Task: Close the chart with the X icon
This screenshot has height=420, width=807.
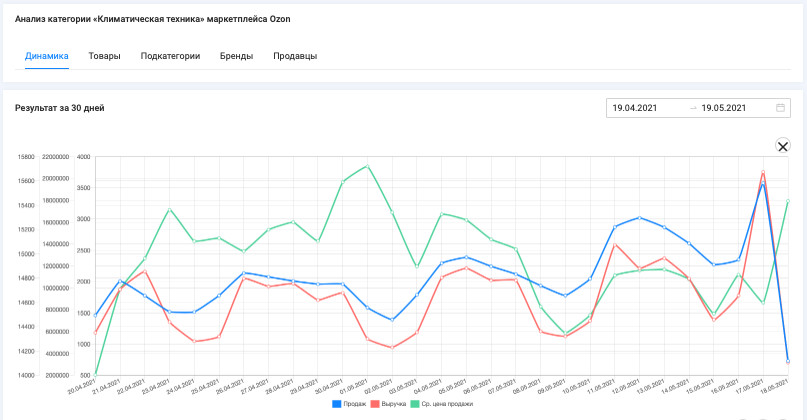Action: click(783, 146)
